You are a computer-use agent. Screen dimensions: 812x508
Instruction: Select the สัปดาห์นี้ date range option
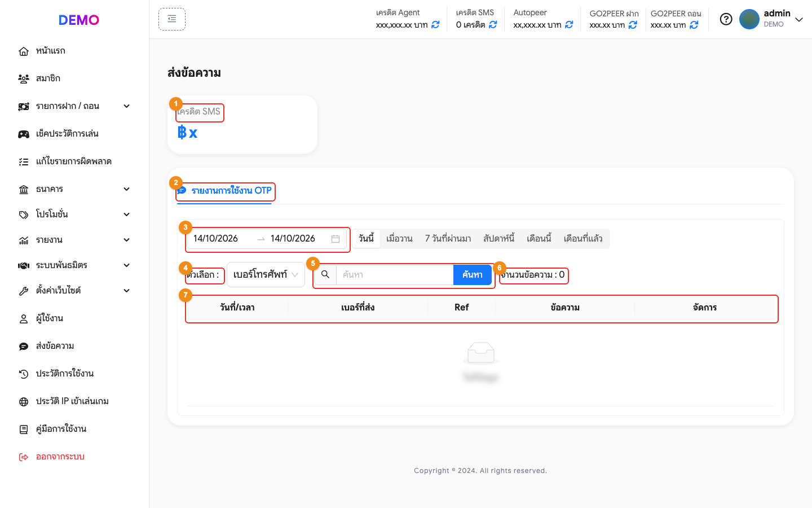pyautogui.click(x=499, y=239)
